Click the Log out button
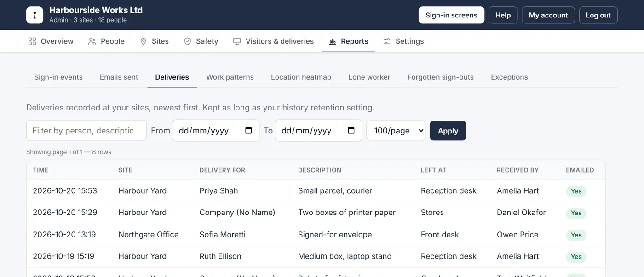Screen dimensions: 644x277 coord(598,15)
